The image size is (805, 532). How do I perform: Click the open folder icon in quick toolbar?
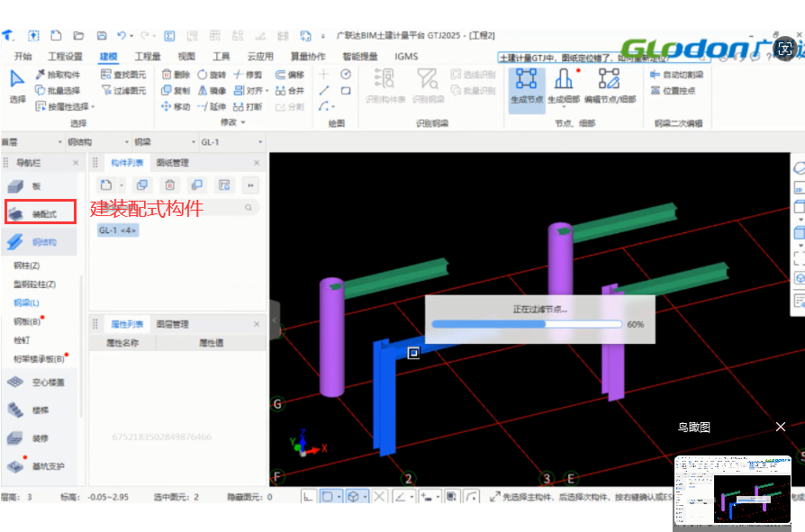tap(78, 35)
